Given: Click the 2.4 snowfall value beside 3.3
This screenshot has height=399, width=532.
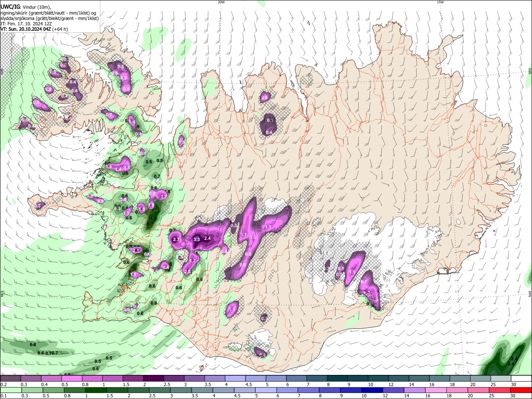Looking at the screenshot, I should (x=208, y=238).
